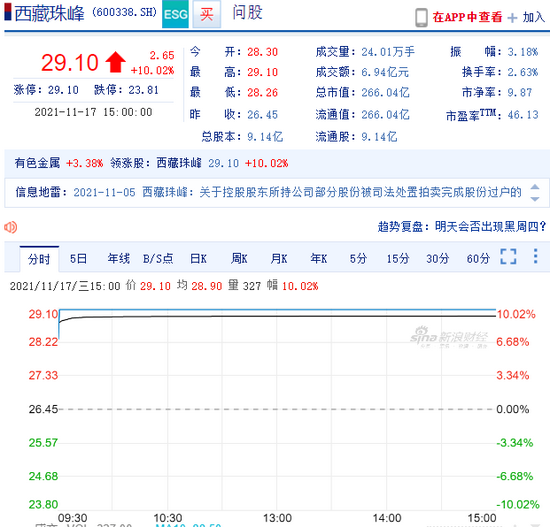Open the three-dot more options menu
550x527 pixels.
point(535,256)
